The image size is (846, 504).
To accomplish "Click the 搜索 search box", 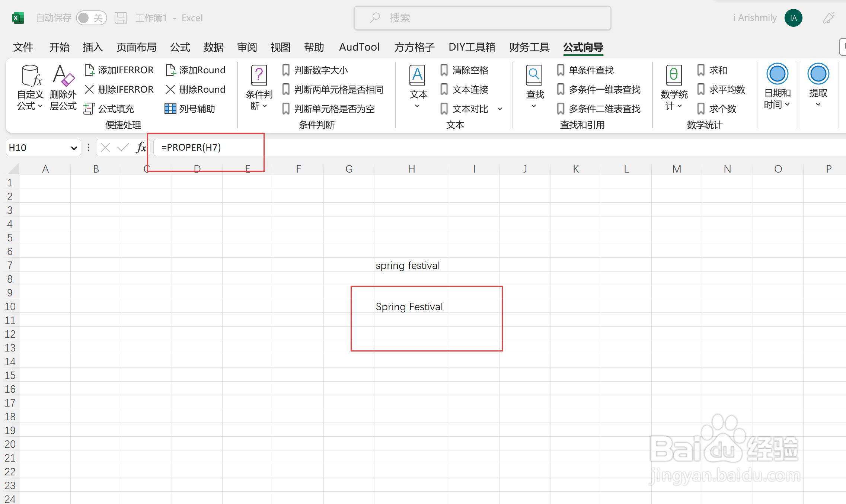I will pos(482,18).
